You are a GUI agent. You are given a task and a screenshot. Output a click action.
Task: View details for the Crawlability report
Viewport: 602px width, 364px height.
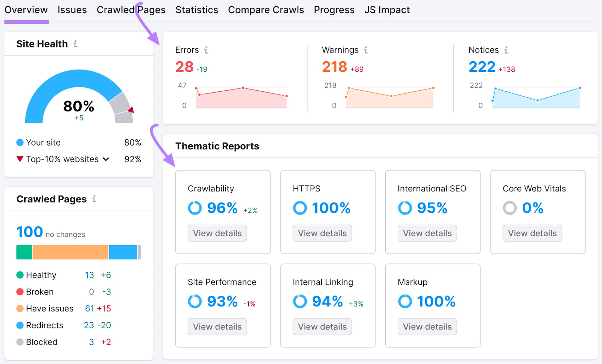pos(217,233)
